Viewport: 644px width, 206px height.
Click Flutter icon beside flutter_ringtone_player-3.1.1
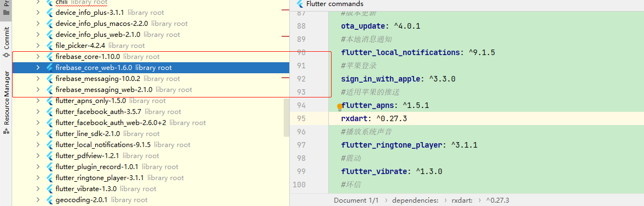coord(49,178)
